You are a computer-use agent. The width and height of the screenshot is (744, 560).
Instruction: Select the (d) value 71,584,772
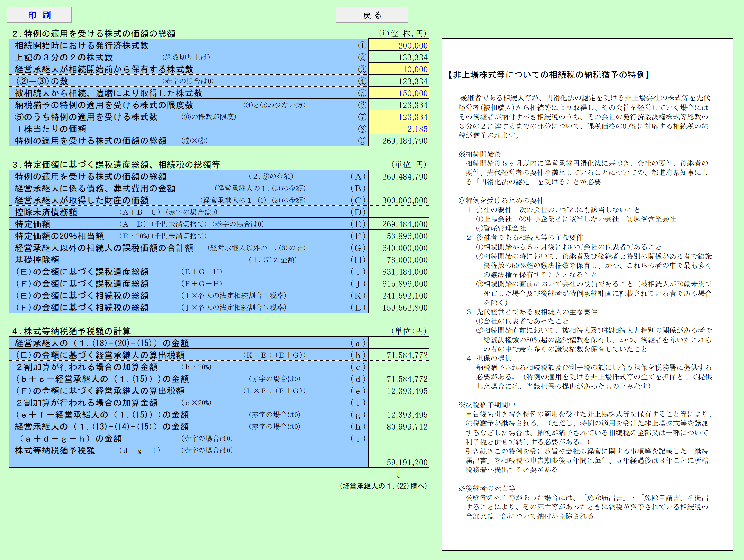(399, 379)
